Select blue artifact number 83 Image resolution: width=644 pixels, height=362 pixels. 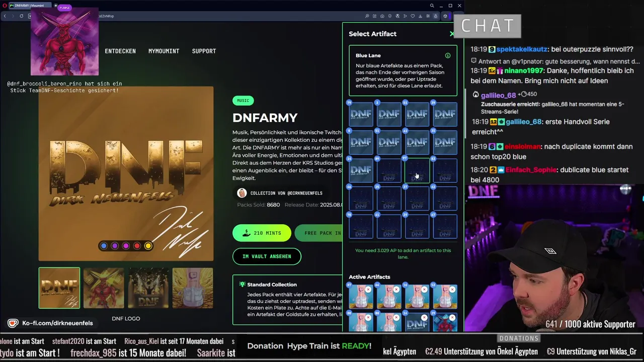pos(445,170)
